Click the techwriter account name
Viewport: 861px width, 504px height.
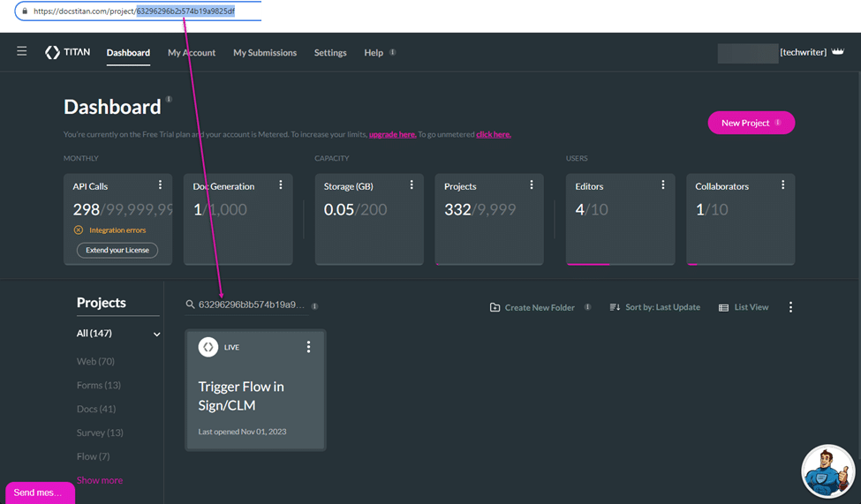(x=803, y=52)
